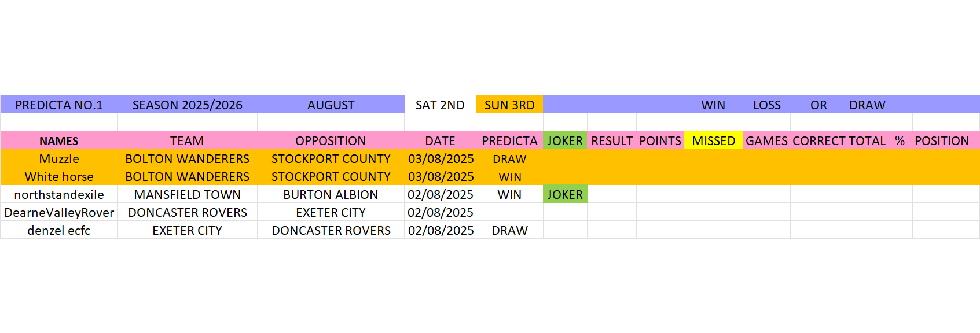Select DearneValleyRover's empty predicta cell
This screenshot has width=980, height=333.
(x=509, y=212)
